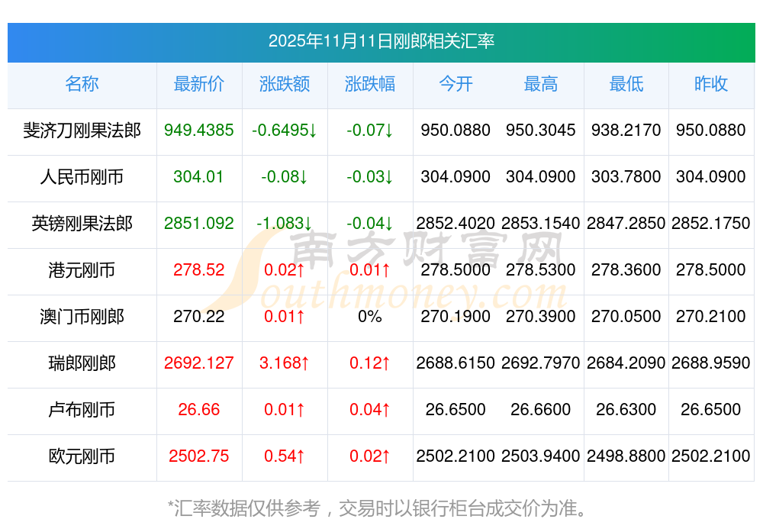Click the 最高 column header
763x532 pixels.
(x=541, y=84)
